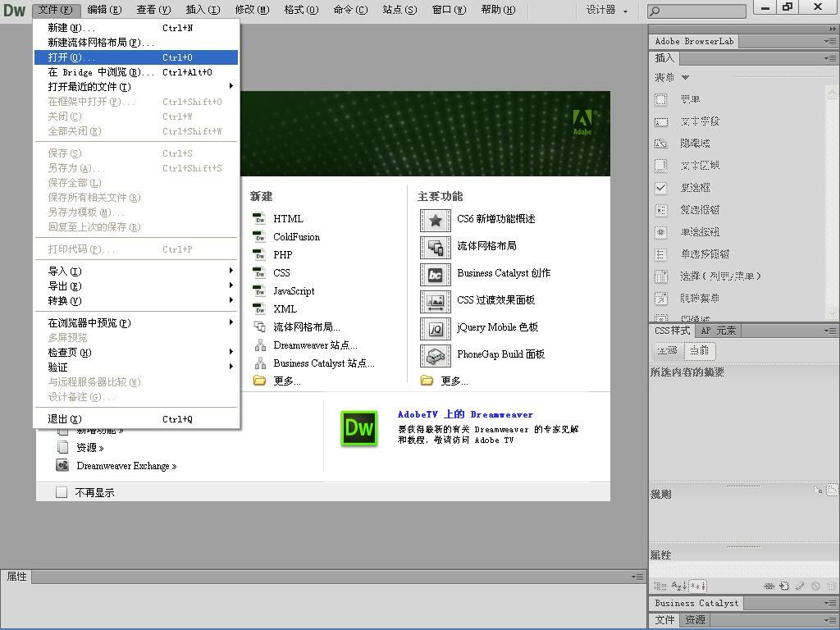Click the Dreamweaver 站点 sitemap icon

pos(260,345)
